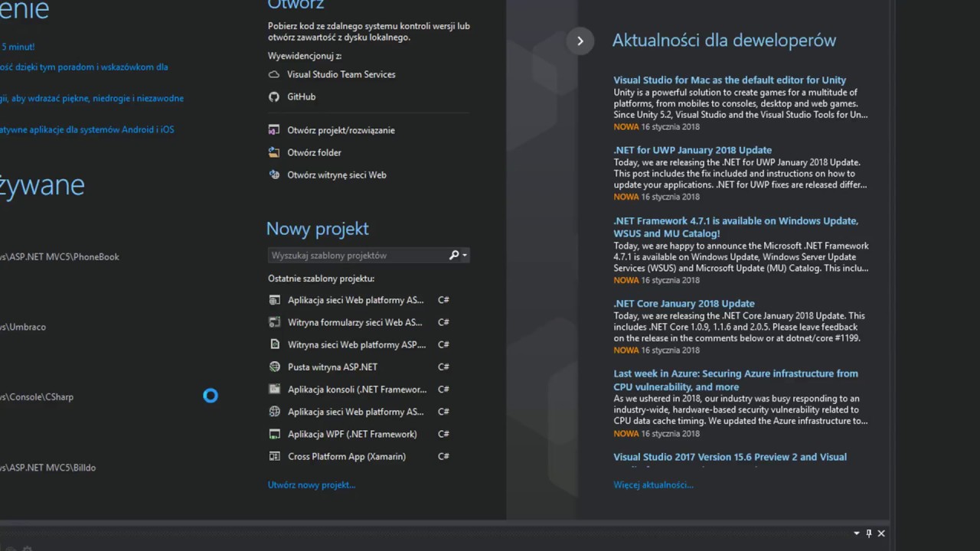The height and width of the screenshot is (551, 980).
Task: Open the recent Console\CSharp project
Action: [37, 397]
